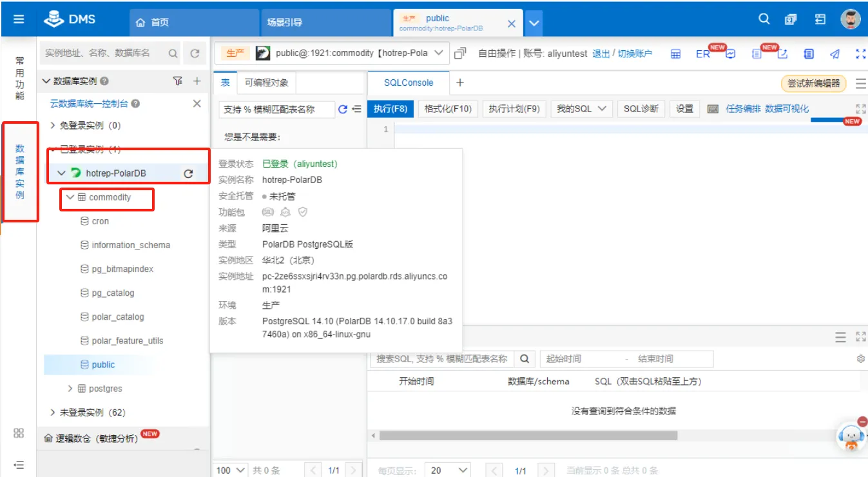Toggle fullscreen icon in top toolbar
Viewport: 868px width, 477px height.
[861, 54]
